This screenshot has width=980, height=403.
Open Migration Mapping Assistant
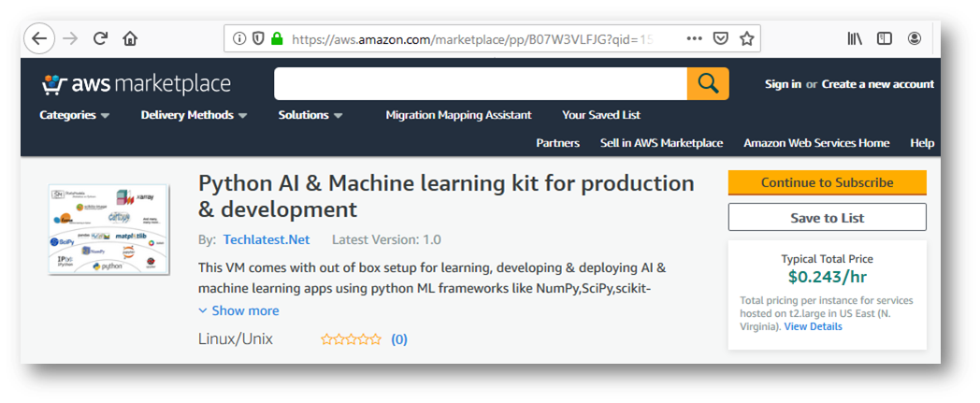(459, 115)
